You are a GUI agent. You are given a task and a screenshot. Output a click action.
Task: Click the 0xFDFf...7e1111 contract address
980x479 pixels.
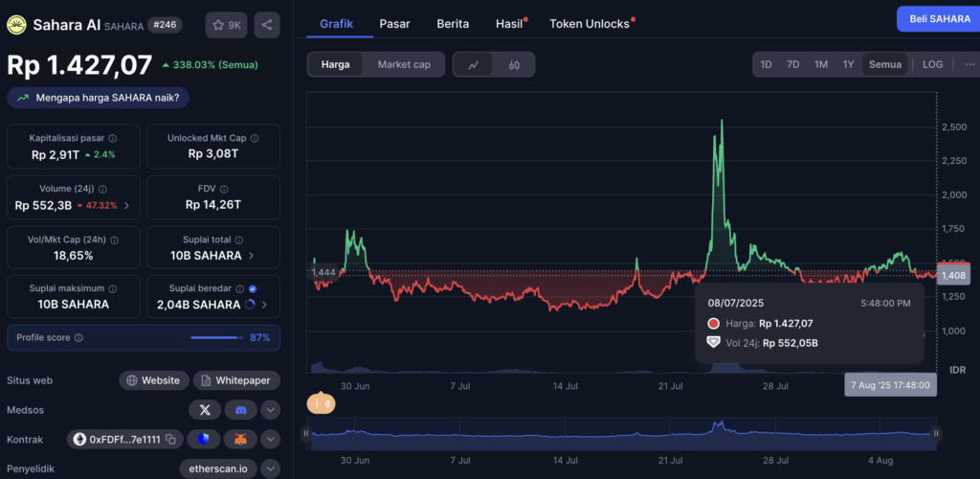click(x=125, y=440)
